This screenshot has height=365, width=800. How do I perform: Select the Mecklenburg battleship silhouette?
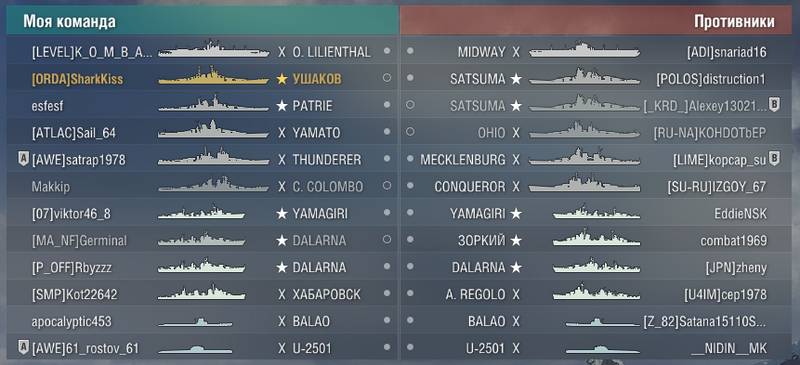tap(584, 157)
